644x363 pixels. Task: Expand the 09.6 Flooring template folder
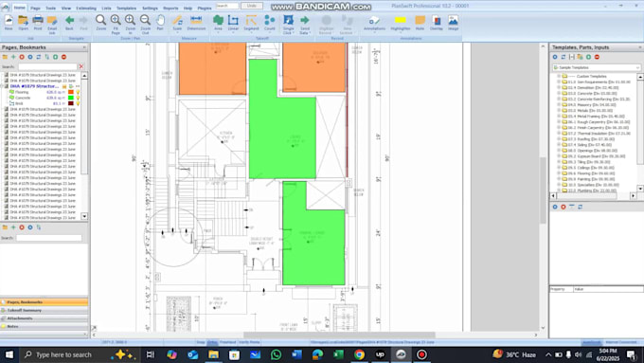pyautogui.click(x=559, y=173)
